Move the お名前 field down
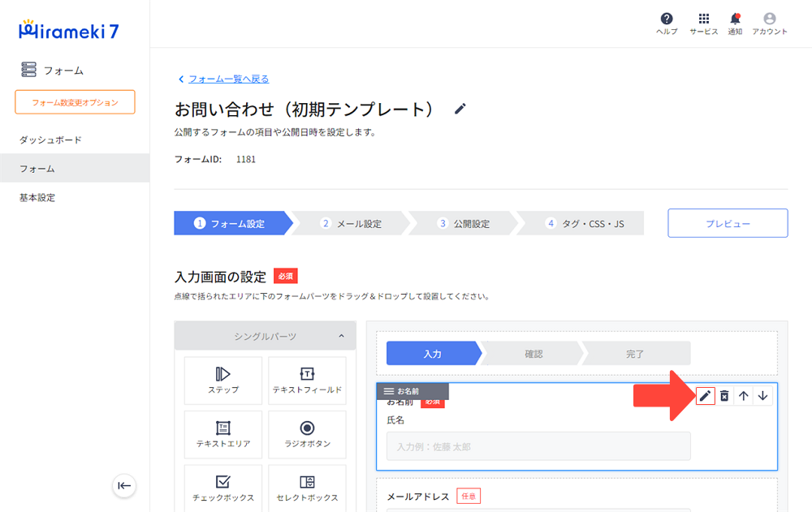 tap(762, 396)
